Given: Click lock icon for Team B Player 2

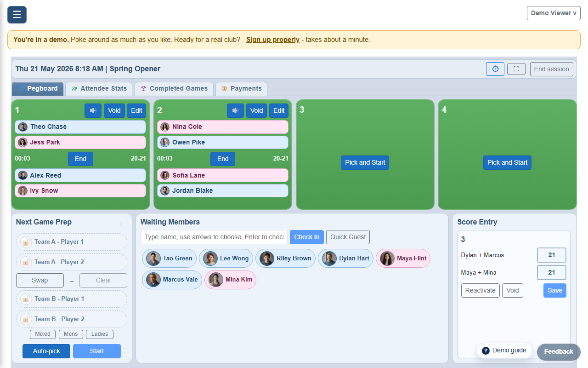Looking at the screenshot, I should pos(26,319).
